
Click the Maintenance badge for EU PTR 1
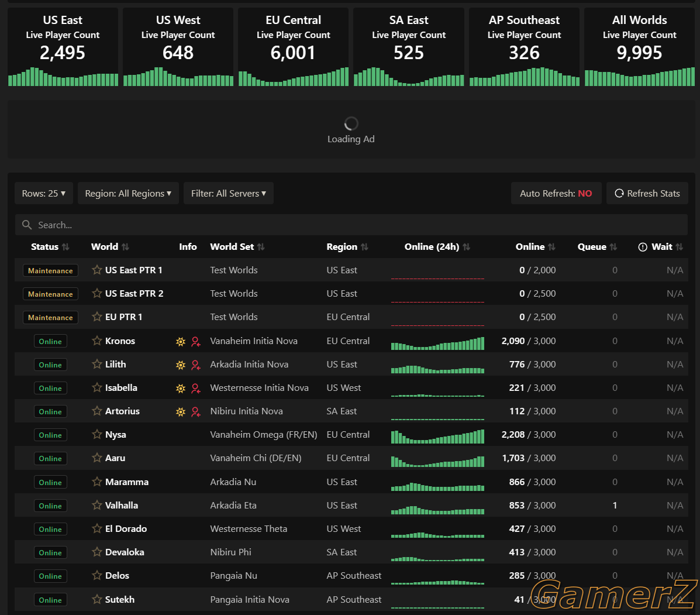[x=50, y=317]
